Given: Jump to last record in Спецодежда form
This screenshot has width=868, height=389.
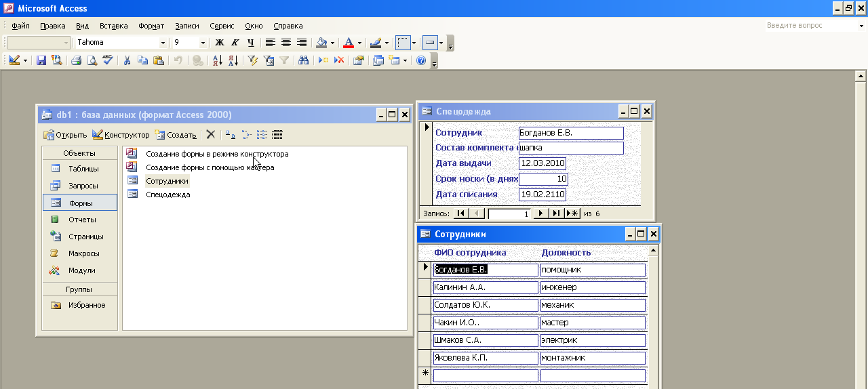Looking at the screenshot, I should (556, 213).
